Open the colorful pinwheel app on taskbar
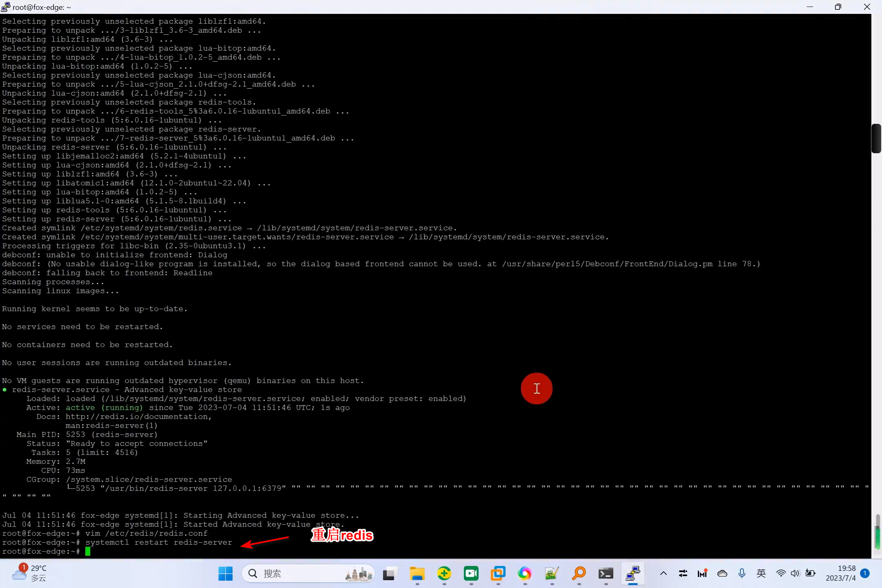The image size is (882, 588). click(525, 574)
